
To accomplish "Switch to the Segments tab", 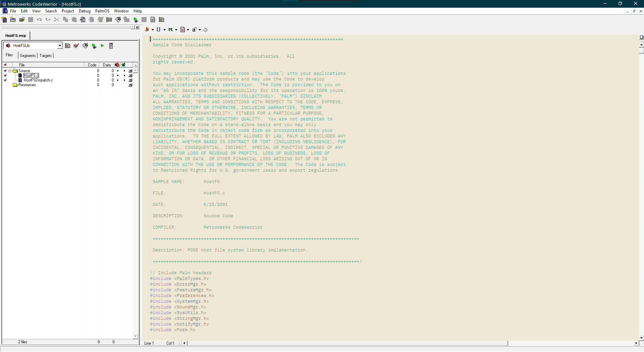I will [28, 56].
